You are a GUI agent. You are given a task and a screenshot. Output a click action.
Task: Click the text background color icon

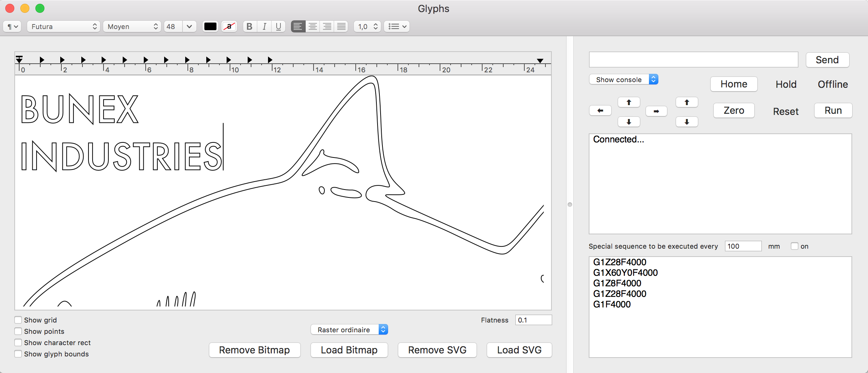click(229, 26)
